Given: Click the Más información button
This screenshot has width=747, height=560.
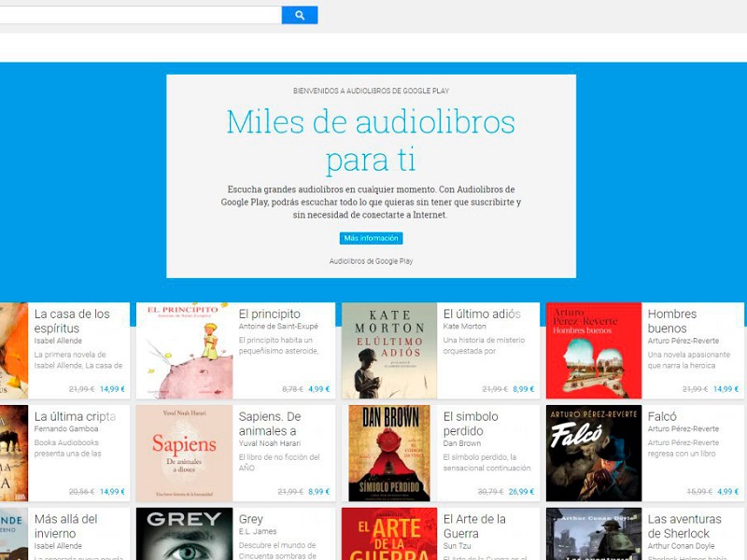Looking at the screenshot, I should click(371, 238).
